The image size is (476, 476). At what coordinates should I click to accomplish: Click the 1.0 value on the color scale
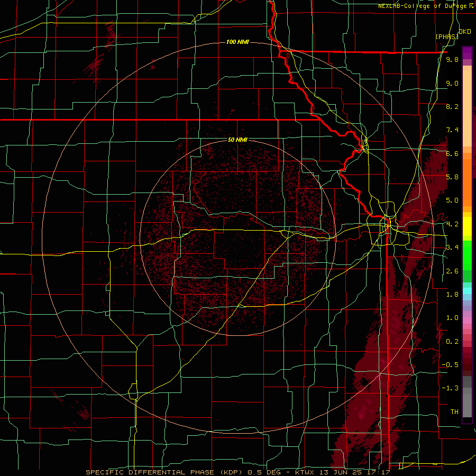point(452,318)
